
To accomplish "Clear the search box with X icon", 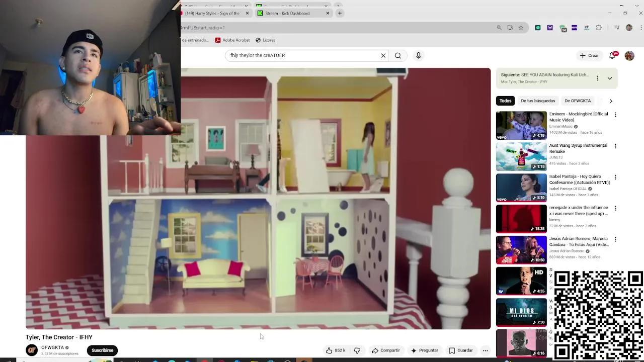I will click(383, 56).
